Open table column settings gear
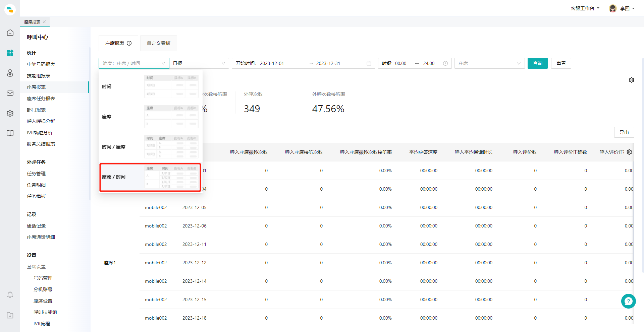The height and width of the screenshot is (332, 644). 629,152
